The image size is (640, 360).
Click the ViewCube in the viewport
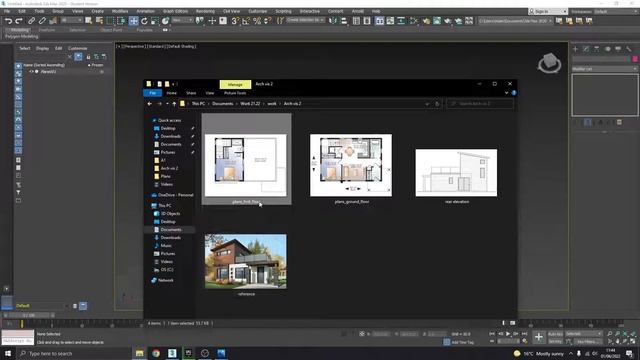549,62
